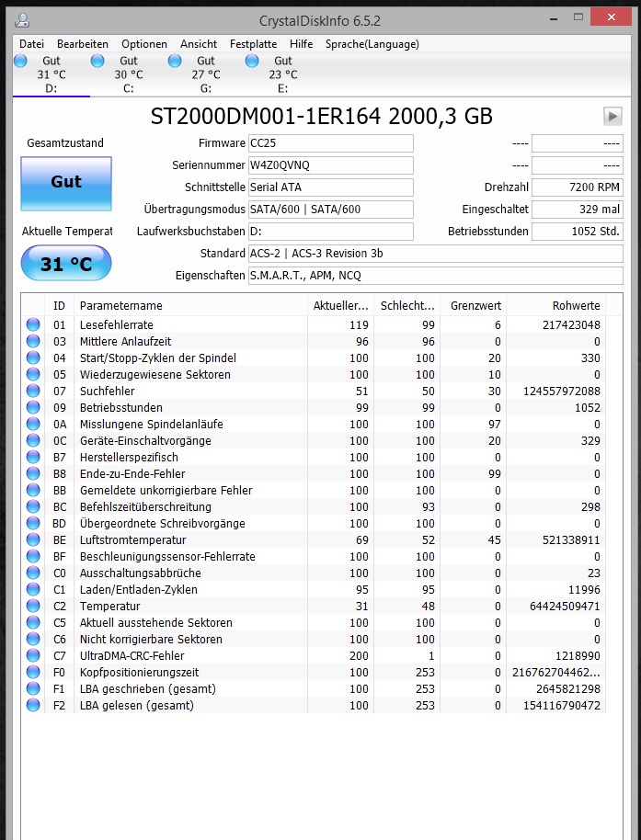The image size is (641, 840).
Task: Open the Hilfe menu
Action: tap(302, 44)
